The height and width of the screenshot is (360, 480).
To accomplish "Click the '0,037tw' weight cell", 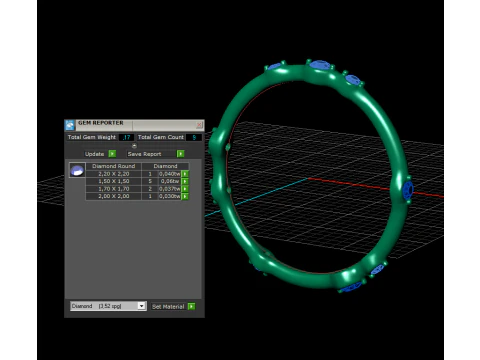I will coord(170,189).
